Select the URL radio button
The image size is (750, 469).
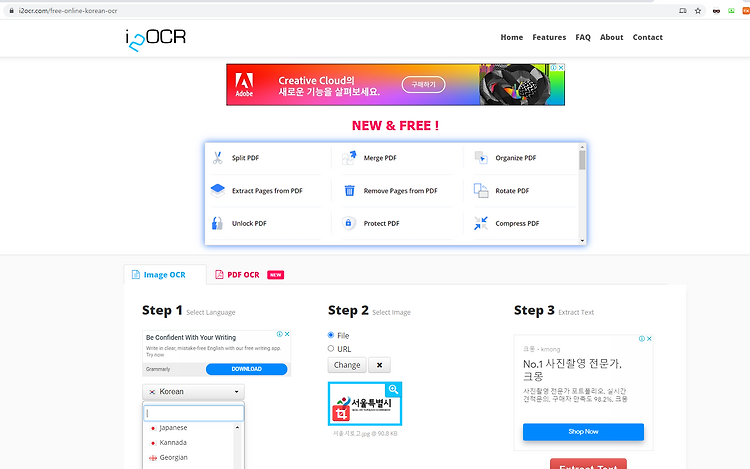[331, 349]
